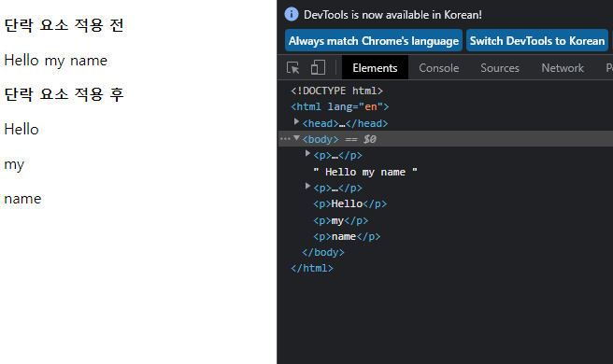Image resolution: width=613 pixels, height=364 pixels.
Task: Select the html lang="en" node
Action: (x=340, y=107)
